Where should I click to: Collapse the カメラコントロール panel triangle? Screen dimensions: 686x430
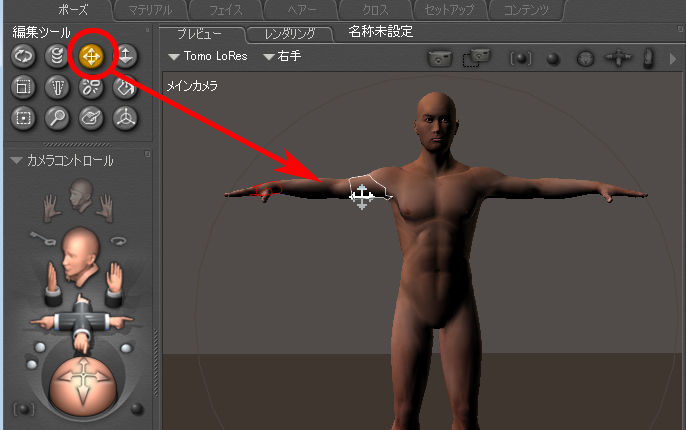(x=16, y=161)
